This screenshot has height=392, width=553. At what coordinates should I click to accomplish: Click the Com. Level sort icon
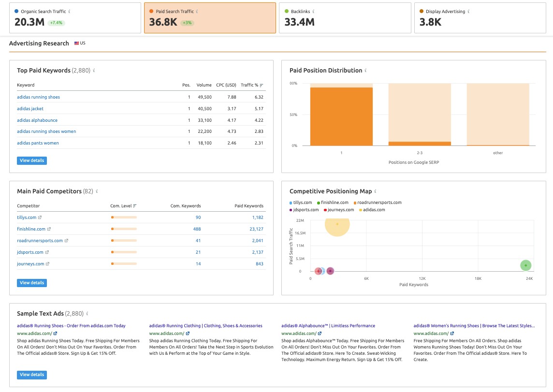135,206
